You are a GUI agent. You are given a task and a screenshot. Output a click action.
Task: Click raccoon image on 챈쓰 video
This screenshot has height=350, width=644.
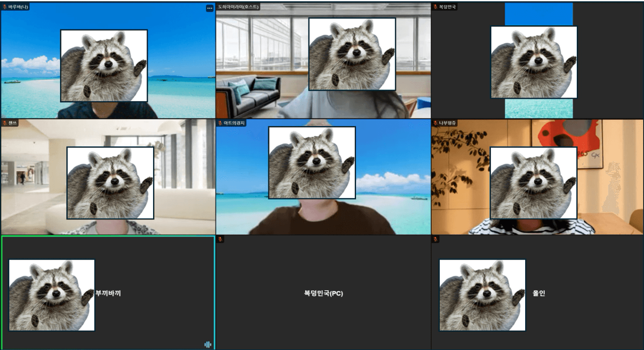[110, 183]
